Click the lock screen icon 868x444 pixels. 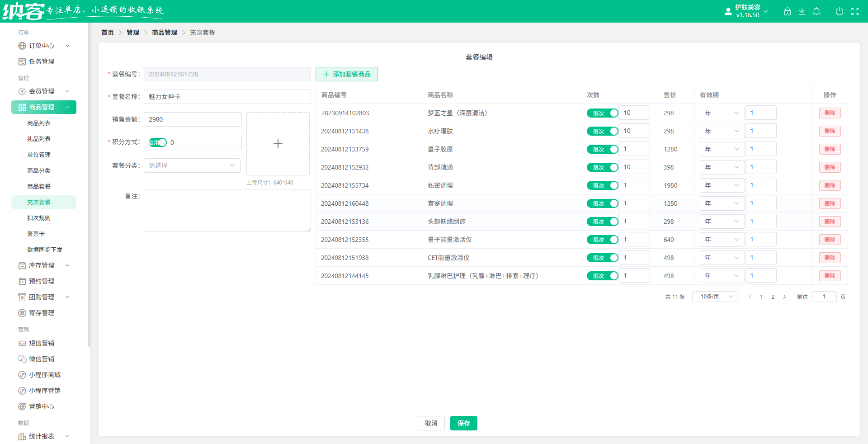click(x=788, y=11)
